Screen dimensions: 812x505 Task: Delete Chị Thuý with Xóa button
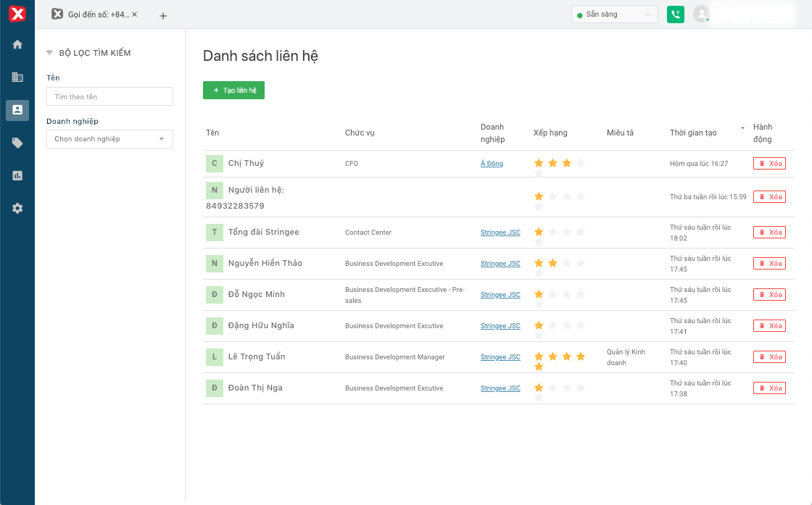[x=769, y=164]
